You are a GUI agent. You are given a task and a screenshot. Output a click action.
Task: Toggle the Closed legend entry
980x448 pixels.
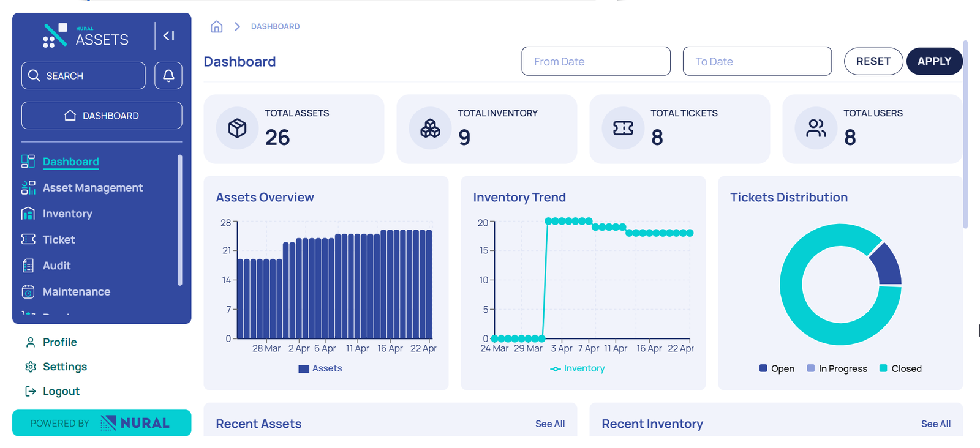(900, 368)
